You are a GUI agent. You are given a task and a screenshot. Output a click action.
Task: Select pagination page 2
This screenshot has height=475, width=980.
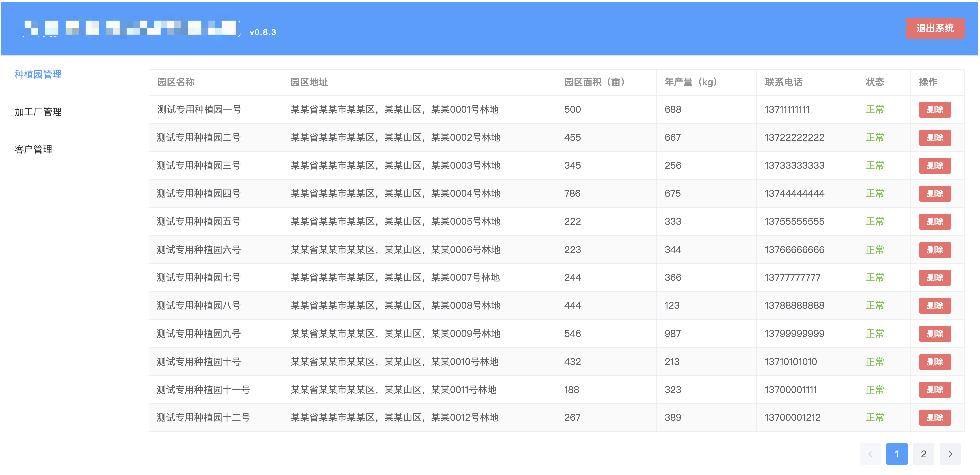[x=923, y=454]
